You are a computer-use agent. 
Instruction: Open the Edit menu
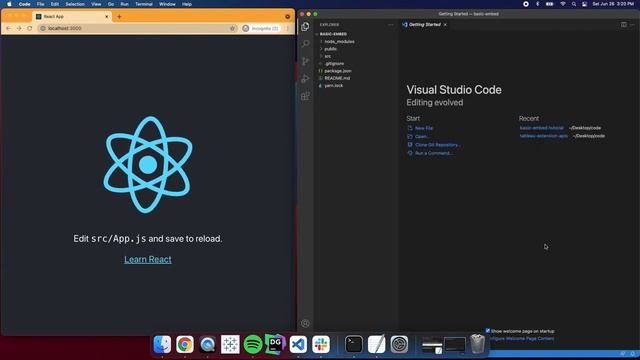pos(55,4)
